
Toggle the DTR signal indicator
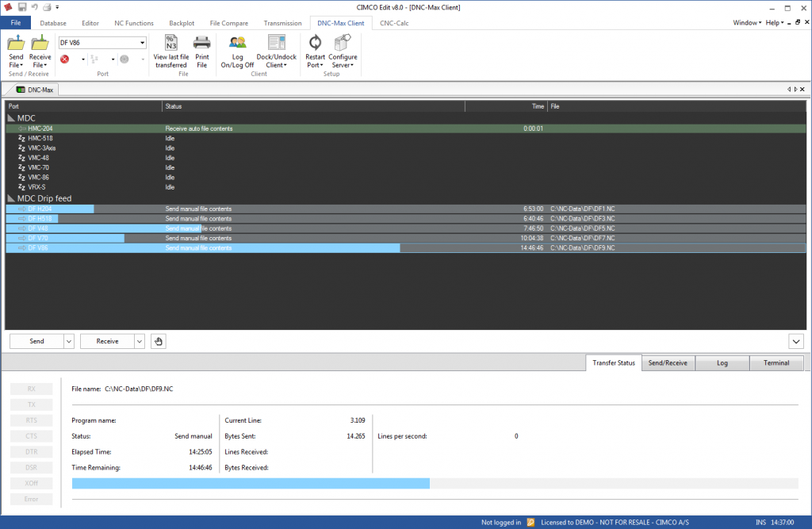point(31,452)
